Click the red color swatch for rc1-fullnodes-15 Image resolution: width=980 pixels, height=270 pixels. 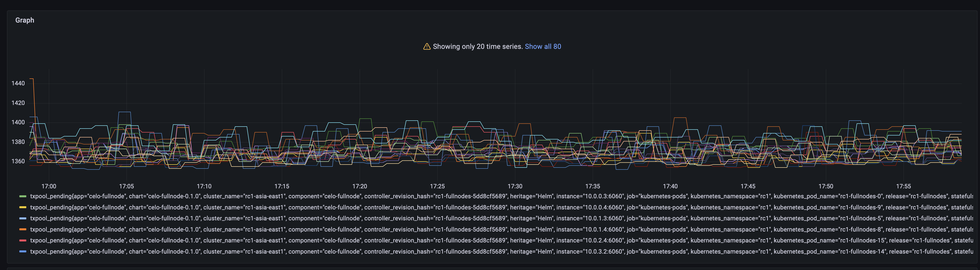point(23,241)
